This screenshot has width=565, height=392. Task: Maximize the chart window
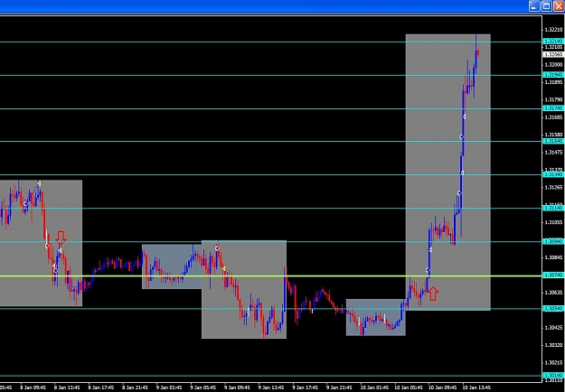click(x=547, y=6)
